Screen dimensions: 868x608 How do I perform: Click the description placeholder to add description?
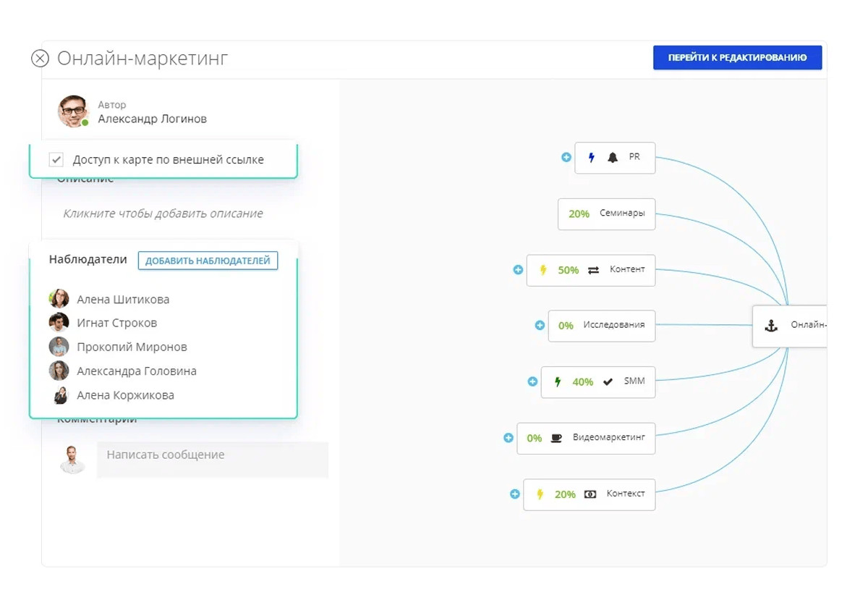coord(163,214)
